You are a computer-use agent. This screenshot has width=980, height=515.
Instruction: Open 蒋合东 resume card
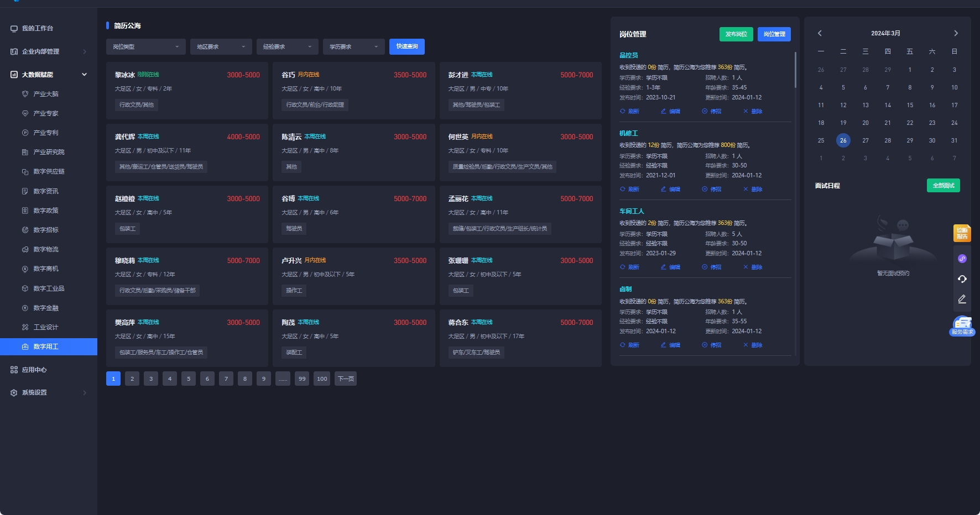[x=520, y=338]
